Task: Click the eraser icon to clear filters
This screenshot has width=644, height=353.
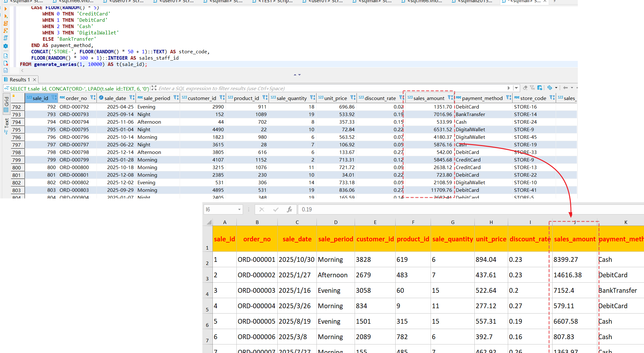Action: coord(525,88)
